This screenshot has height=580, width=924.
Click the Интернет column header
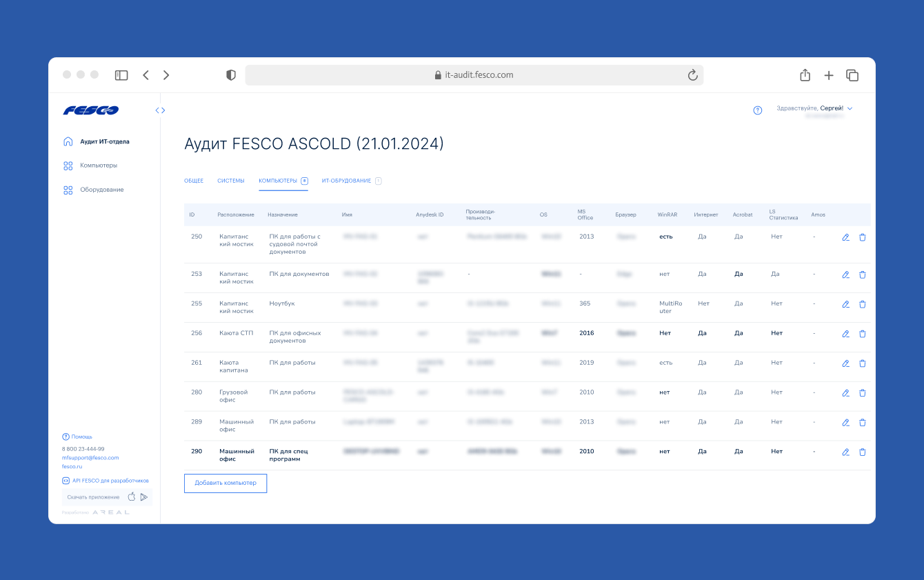point(706,214)
